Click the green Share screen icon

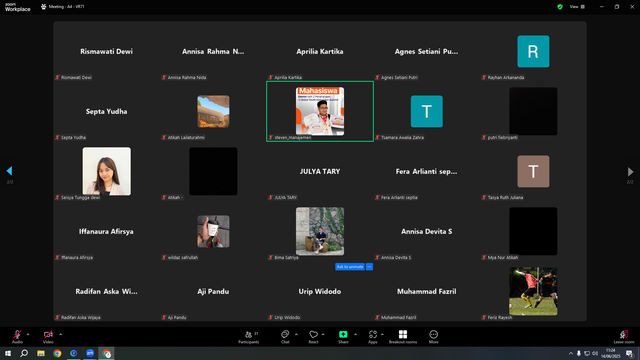(343, 334)
